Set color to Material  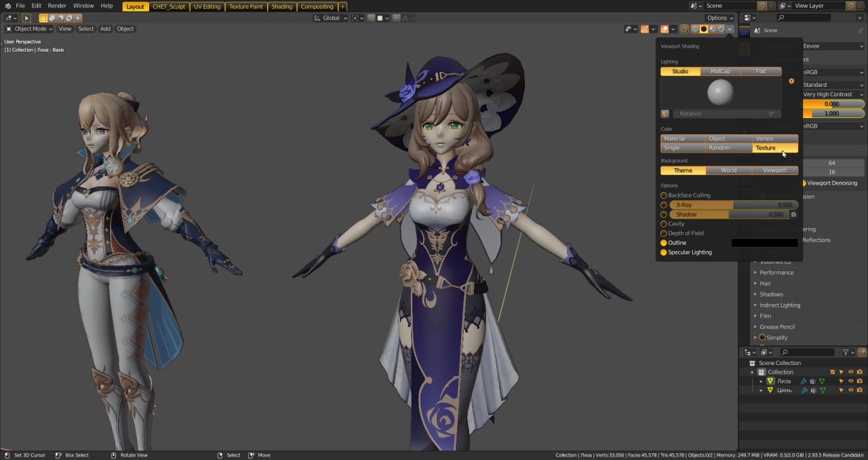tap(683, 138)
